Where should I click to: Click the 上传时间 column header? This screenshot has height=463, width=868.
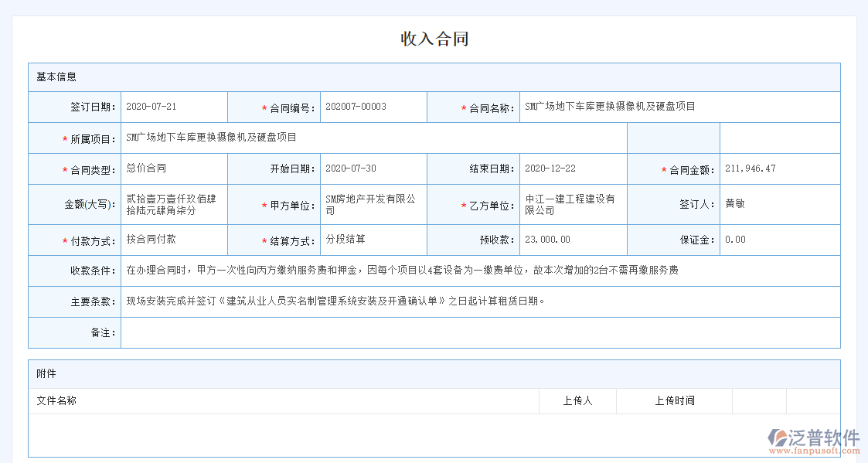[674, 400]
